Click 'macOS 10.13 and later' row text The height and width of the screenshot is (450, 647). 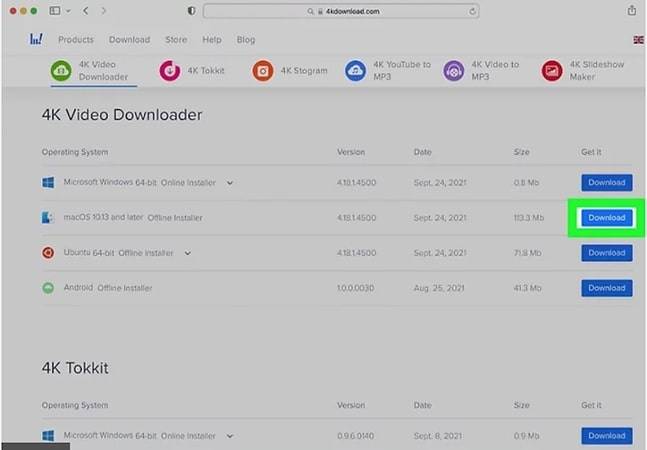point(103,217)
